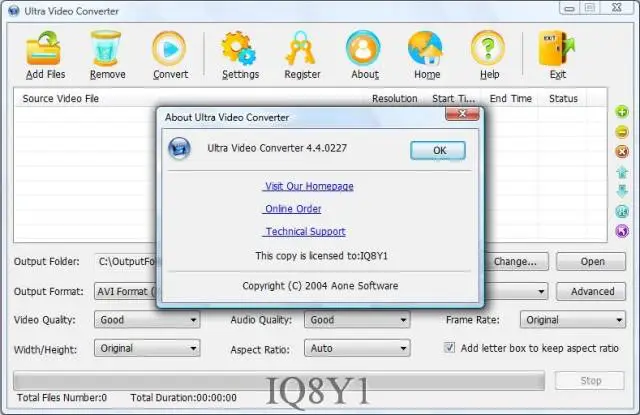The width and height of the screenshot is (640, 415).
Task: Open the Frame Rate dropdown
Action: (573, 320)
